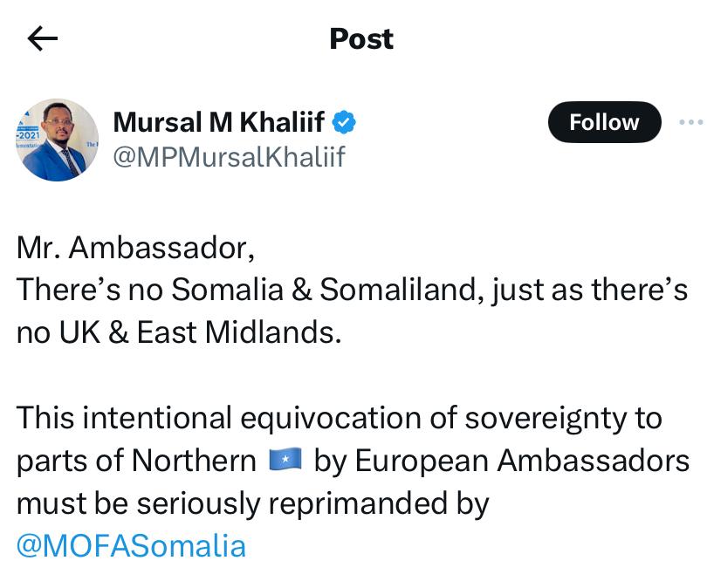Click the display name Mursal M Khaliif
Viewport: 707px width, 588px height.
click(223, 123)
